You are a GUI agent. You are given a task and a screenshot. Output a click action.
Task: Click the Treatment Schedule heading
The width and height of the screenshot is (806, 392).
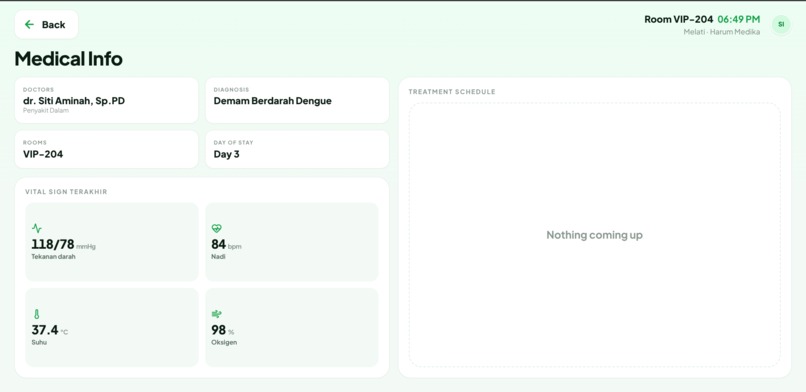[452, 92]
